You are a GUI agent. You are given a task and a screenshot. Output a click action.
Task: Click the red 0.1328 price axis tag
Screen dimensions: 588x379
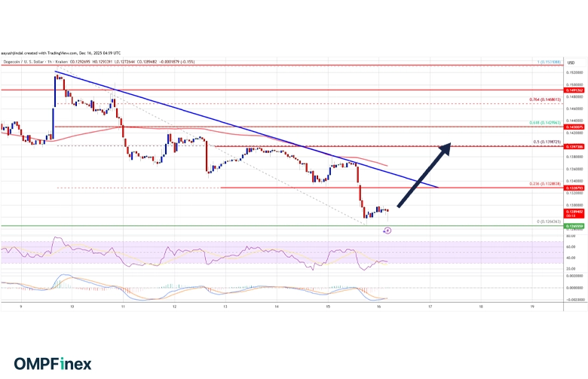pos(574,186)
